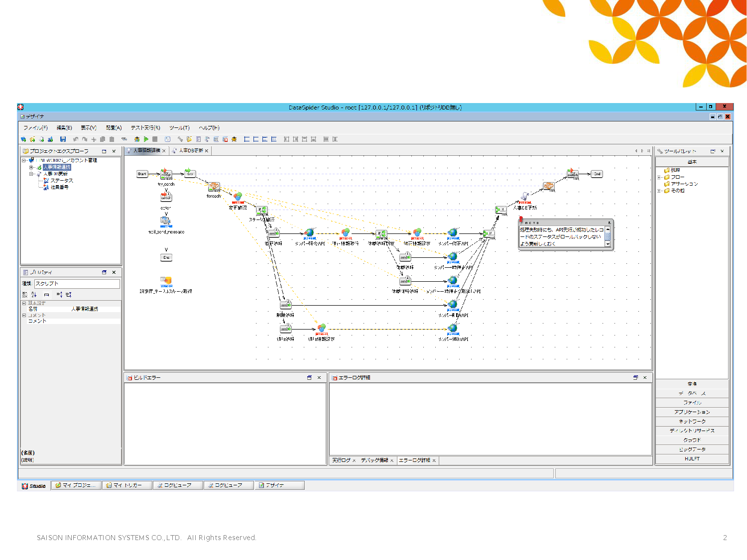
Task: Start test execution with the green play icon
Action: pos(146,139)
